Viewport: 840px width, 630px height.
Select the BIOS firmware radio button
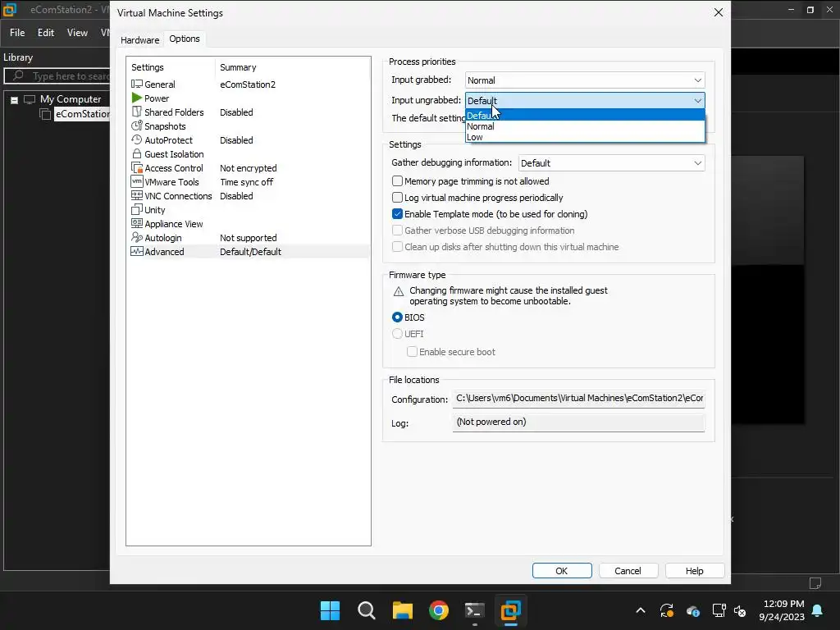(398, 317)
